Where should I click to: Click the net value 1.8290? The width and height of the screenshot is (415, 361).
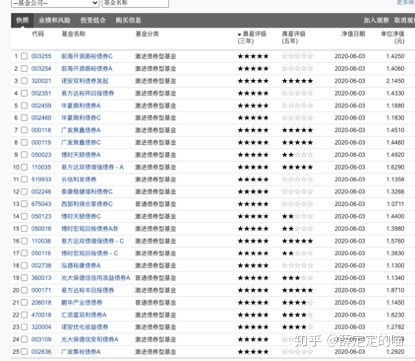pyautogui.click(x=395, y=167)
